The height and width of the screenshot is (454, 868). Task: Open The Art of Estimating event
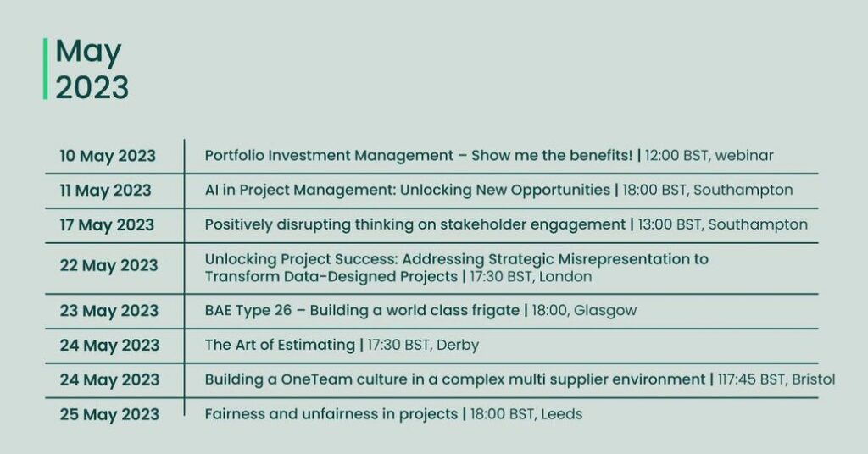click(x=280, y=345)
